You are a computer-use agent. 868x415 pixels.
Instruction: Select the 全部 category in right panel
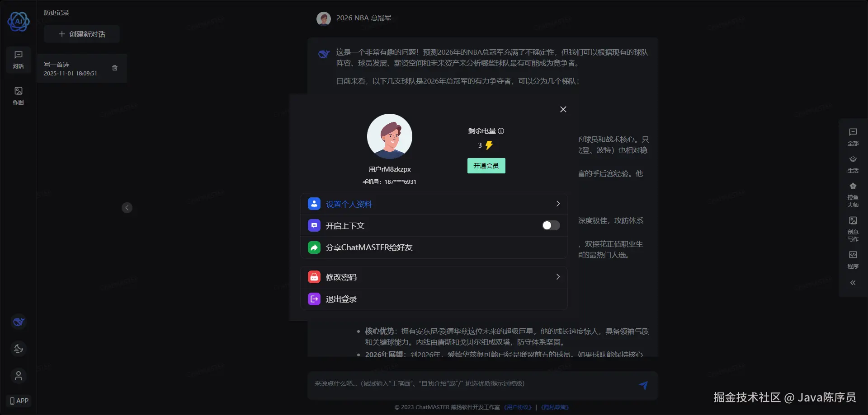(853, 137)
